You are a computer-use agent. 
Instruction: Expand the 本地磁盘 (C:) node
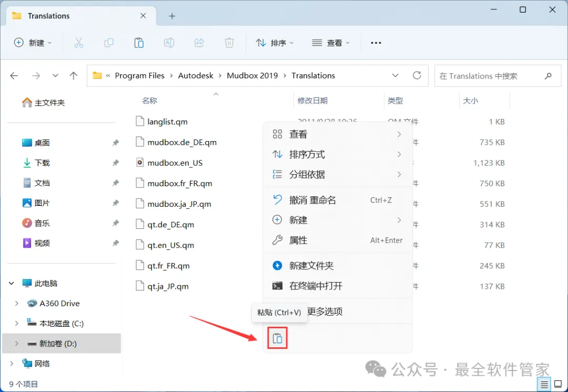click(x=16, y=324)
